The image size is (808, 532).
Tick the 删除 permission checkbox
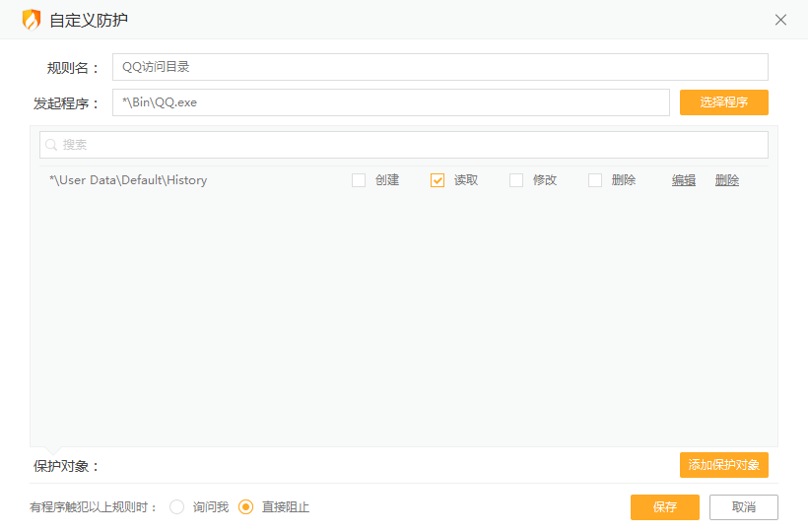(595, 180)
